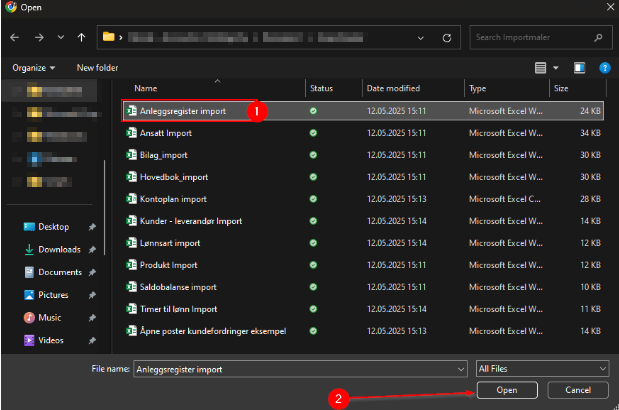
Task: Click the help question mark icon
Action: pyautogui.click(x=604, y=68)
